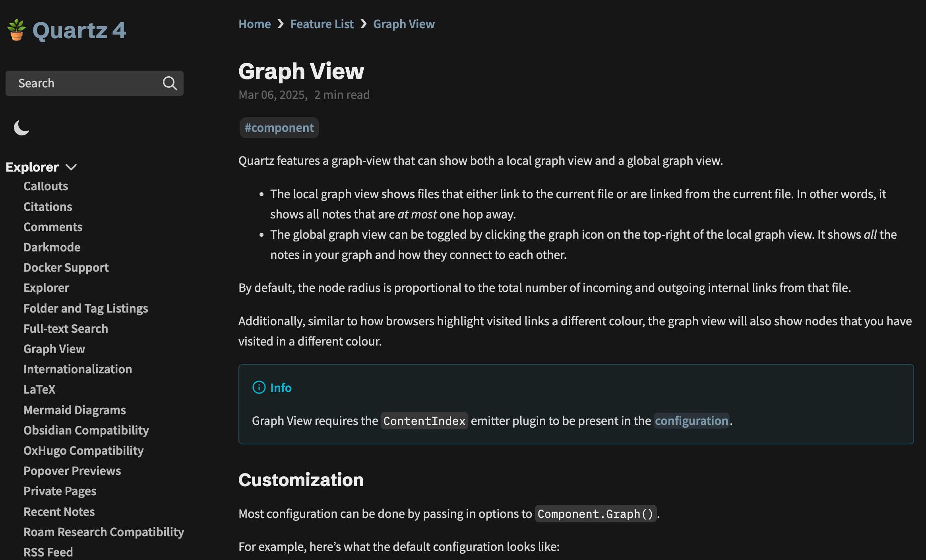The image size is (926, 560).
Task: Click the breadcrumb arrow after Feature List
Action: click(x=363, y=24)
